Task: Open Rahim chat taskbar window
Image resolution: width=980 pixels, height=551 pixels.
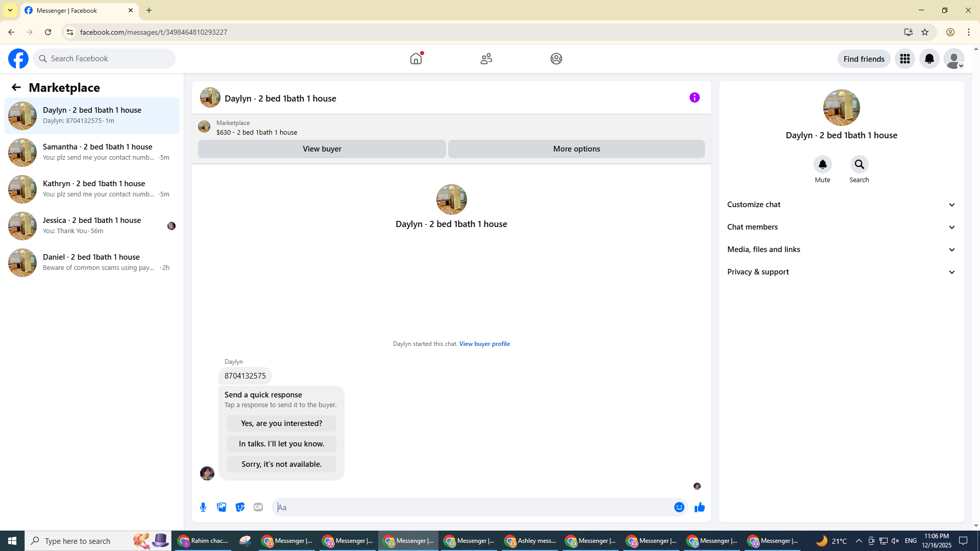Action: [203, 541]
